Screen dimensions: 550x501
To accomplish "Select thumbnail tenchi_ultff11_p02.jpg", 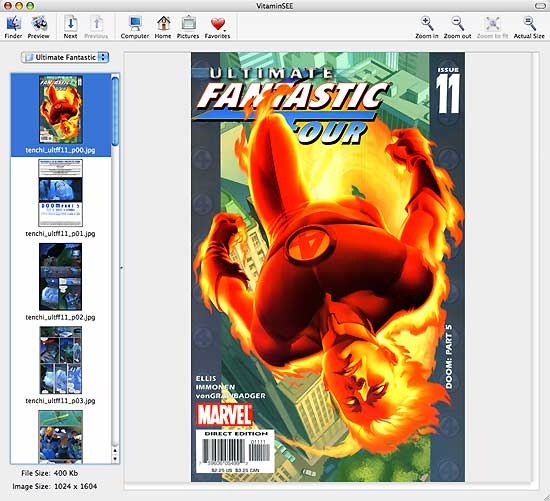I will (x=61, y=282).
